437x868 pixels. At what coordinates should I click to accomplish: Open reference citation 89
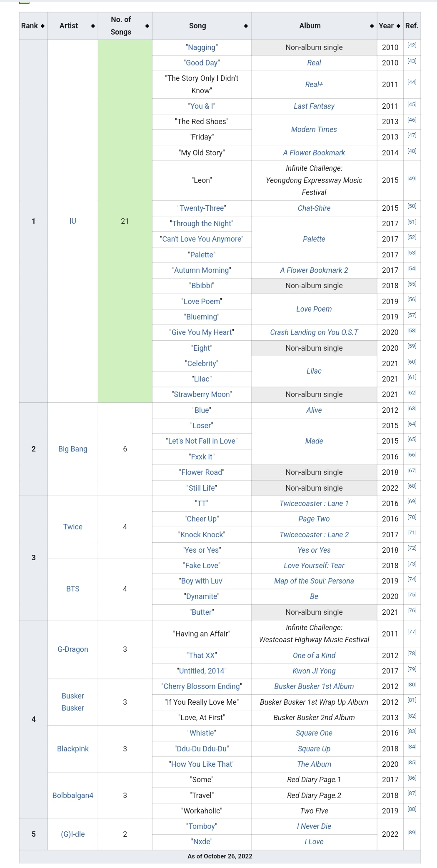[412, 832]
